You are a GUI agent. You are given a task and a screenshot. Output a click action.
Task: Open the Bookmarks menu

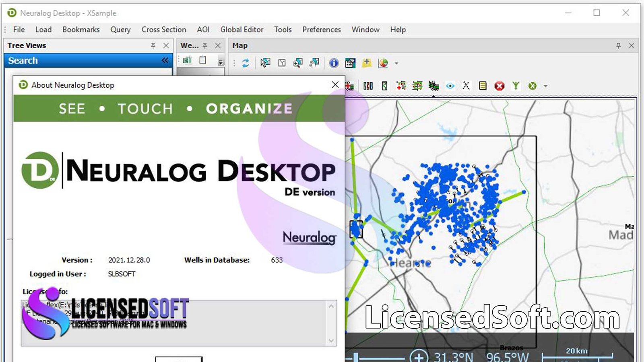81,30
